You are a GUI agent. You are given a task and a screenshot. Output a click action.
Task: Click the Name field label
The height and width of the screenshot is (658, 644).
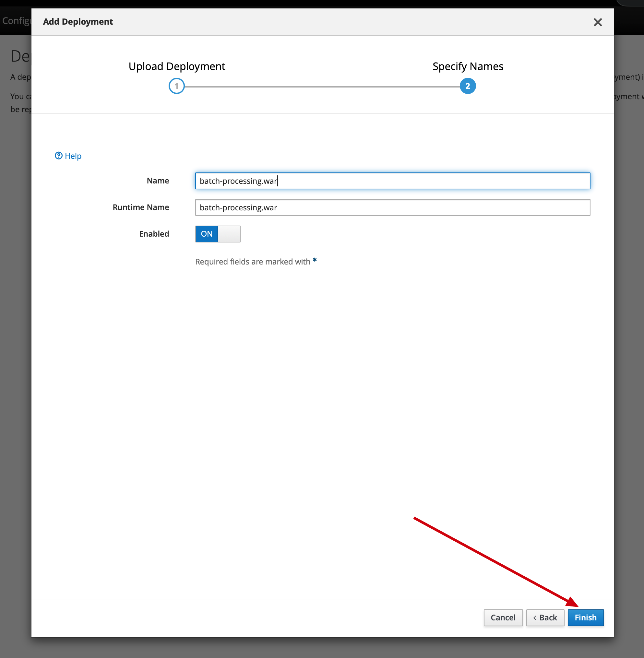(x=158, y=181)
